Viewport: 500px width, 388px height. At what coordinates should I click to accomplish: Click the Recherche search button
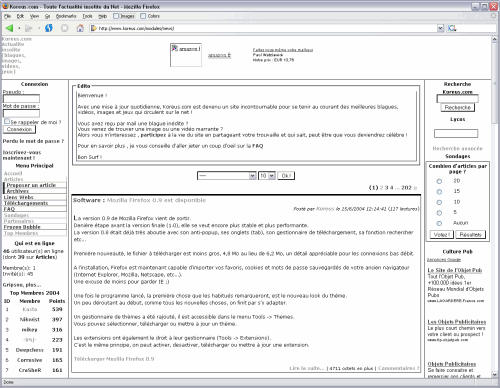click(457, 107)
